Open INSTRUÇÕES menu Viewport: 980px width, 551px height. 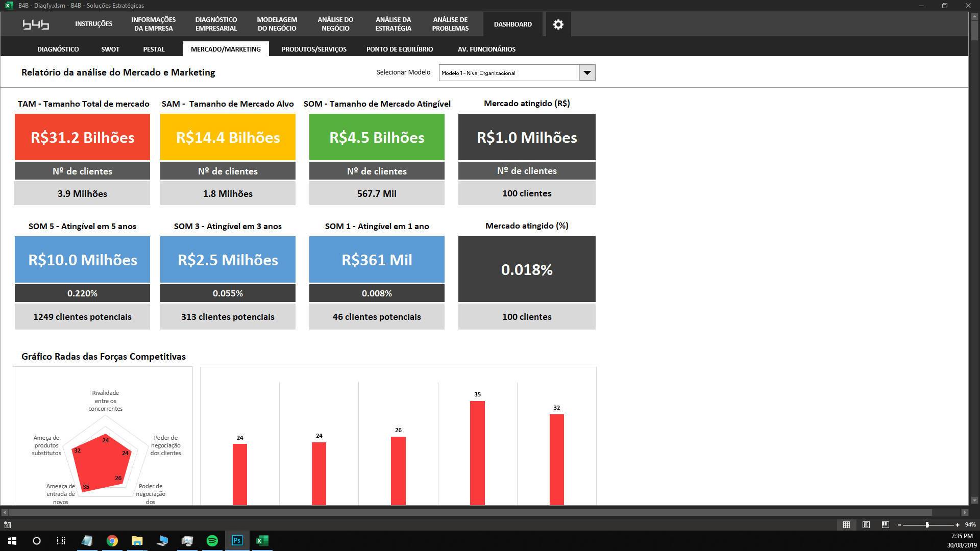[x=93, y=24]
